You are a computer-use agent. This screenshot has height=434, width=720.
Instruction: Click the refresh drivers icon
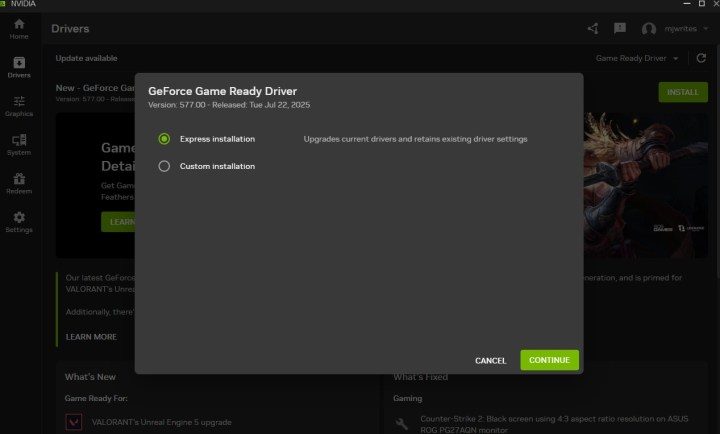point(701,58)
